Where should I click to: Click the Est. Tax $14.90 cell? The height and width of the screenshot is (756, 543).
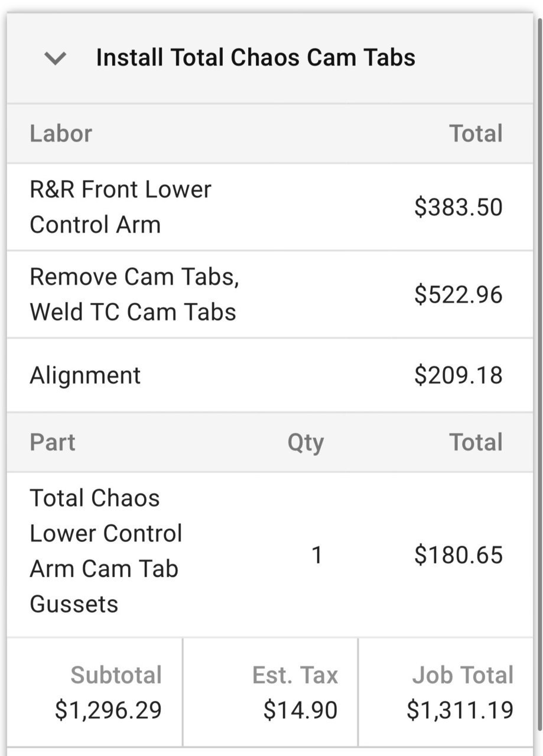point(270,692)
